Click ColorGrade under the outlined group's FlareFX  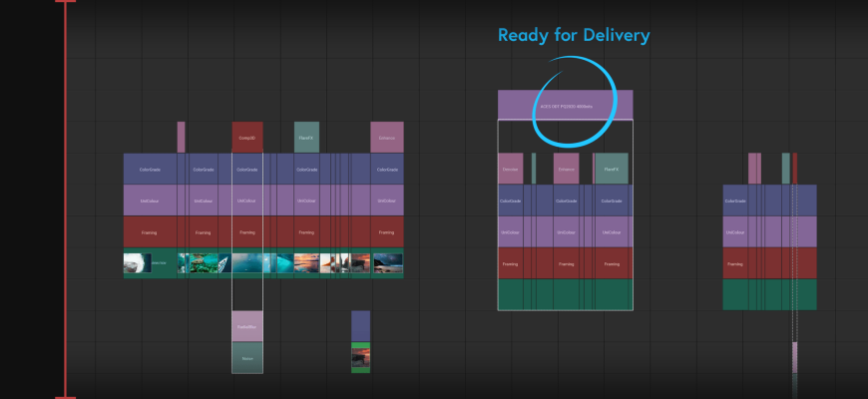[614, 200]
